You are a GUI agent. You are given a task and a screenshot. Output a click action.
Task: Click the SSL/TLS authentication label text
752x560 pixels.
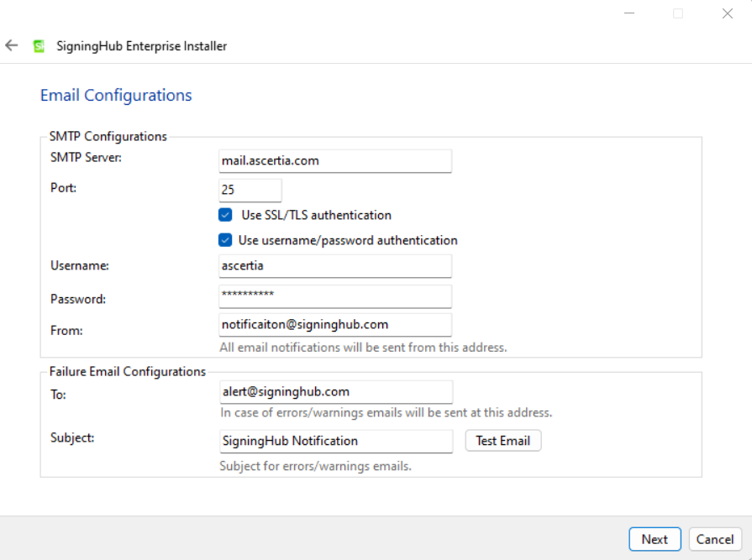[x=317, y=215]
